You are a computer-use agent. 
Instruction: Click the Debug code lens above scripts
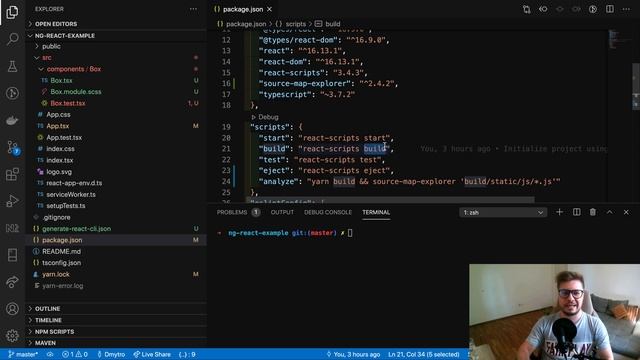pyautogui.click(x=264, y=117)
